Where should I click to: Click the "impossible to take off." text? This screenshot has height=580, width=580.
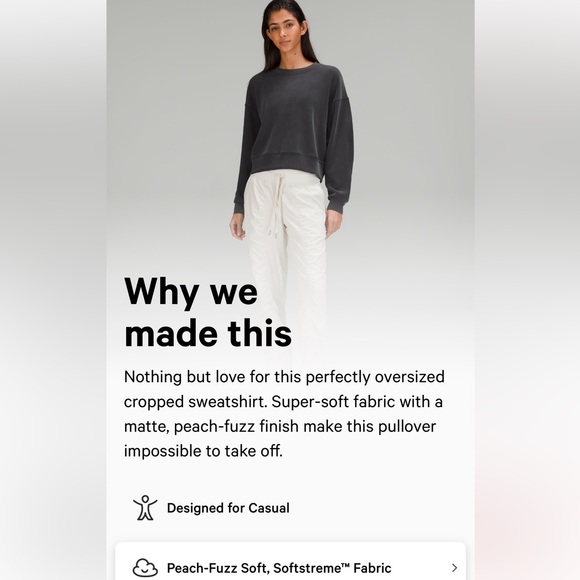203,451
